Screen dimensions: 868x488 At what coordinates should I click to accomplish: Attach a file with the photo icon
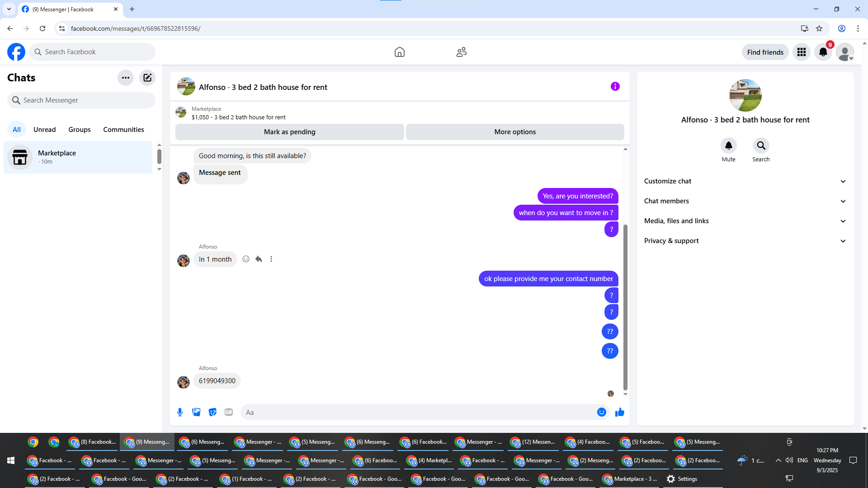196,412
